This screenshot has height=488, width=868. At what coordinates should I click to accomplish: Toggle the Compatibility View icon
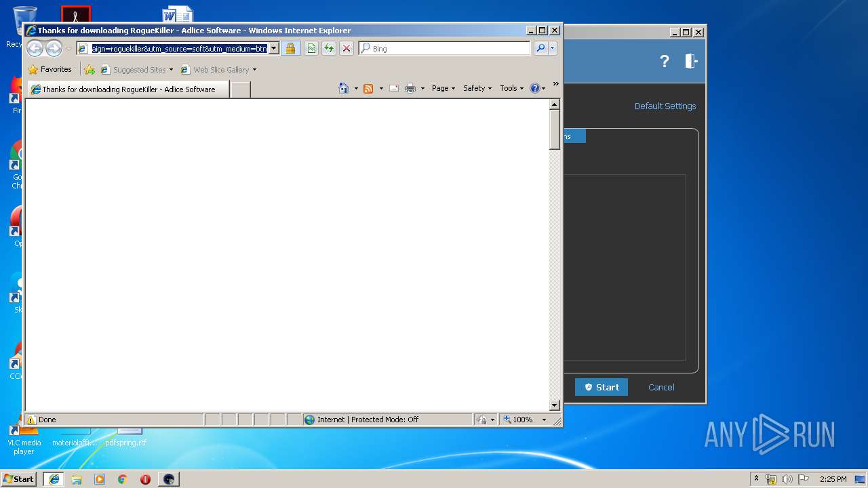[311, 48]
